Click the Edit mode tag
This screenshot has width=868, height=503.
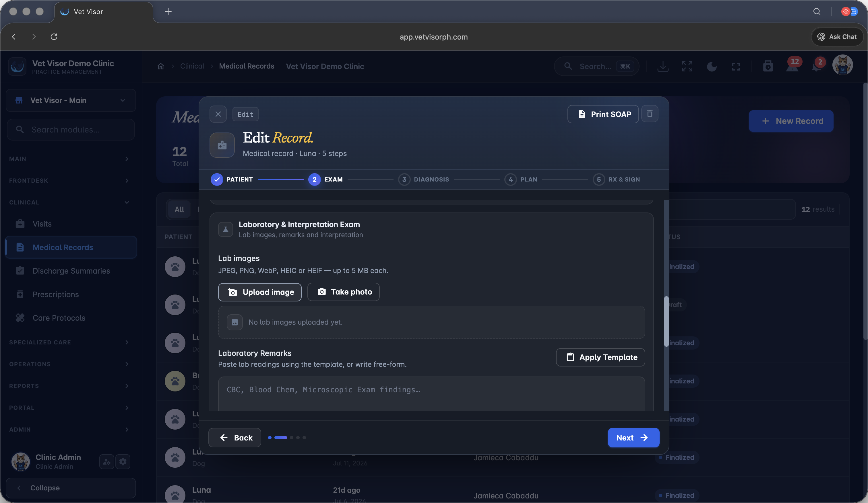[245, 114]
